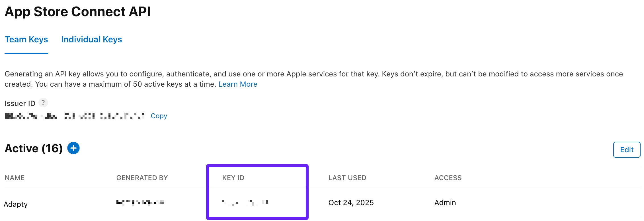Open the Individual Keys tab
This screenshot has width=644, height=221.
pos(91,39)
